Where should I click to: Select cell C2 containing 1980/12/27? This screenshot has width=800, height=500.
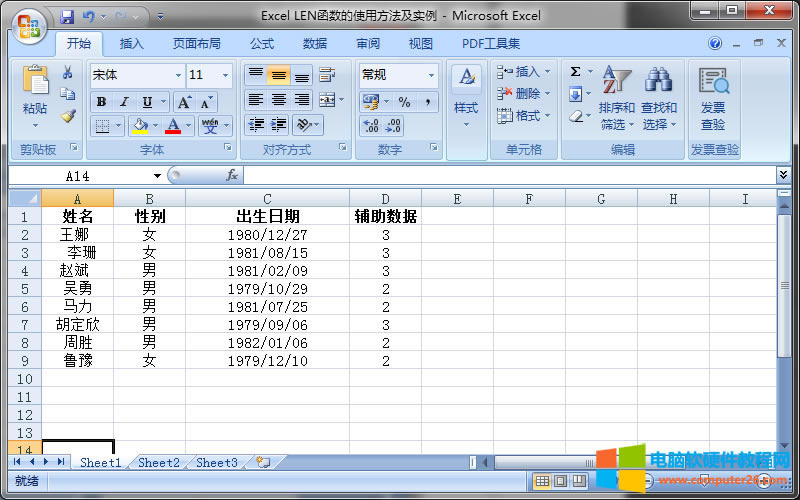tap(267, 235)
